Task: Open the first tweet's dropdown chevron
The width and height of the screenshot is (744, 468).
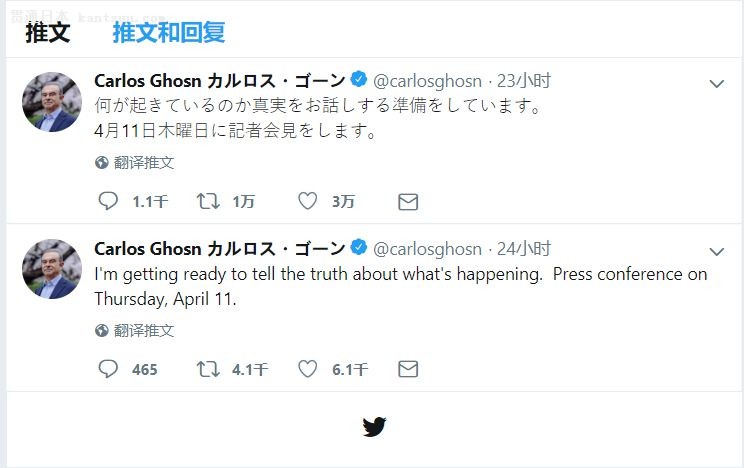Action: click(716, 84)
